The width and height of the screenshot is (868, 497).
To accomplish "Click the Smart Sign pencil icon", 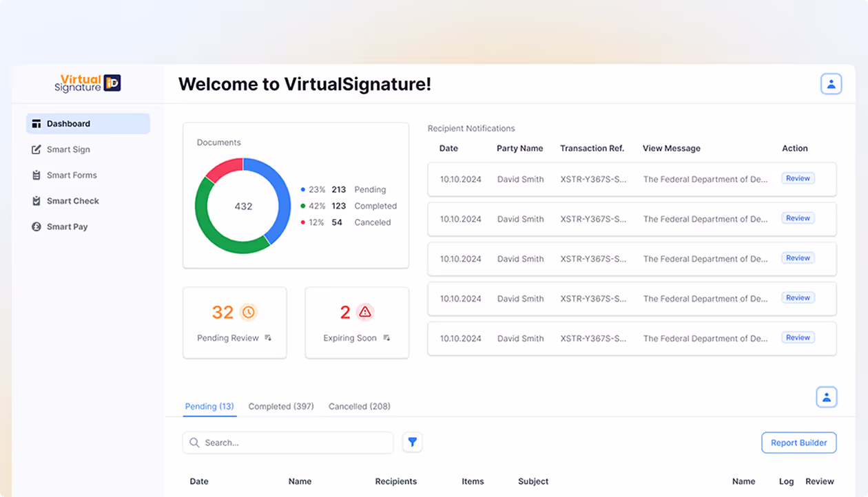I will pos(37,149).
